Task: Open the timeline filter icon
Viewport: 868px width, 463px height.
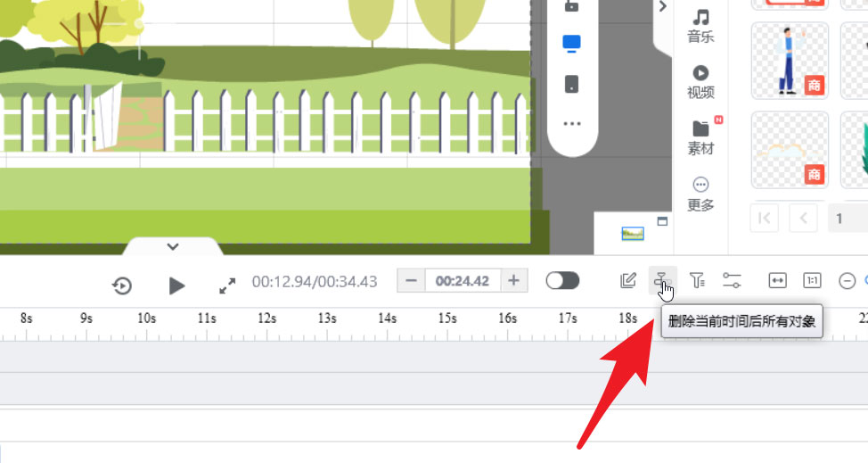Action: (697, 281)
